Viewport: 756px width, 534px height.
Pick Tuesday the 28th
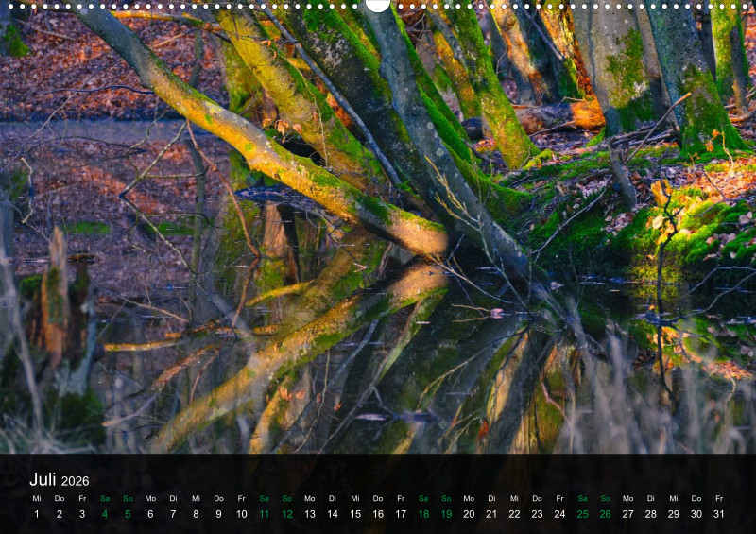click(650, 514)
